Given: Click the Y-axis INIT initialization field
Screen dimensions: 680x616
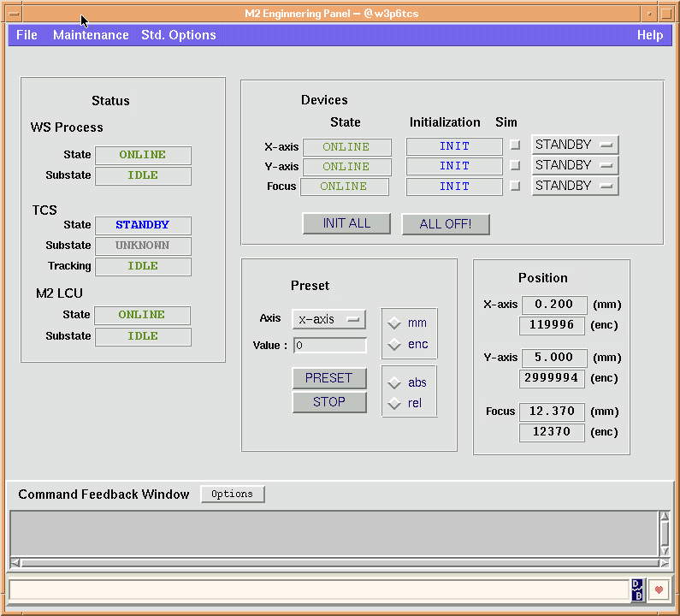Looking at the screenshot, I should (x=454, y=166).
